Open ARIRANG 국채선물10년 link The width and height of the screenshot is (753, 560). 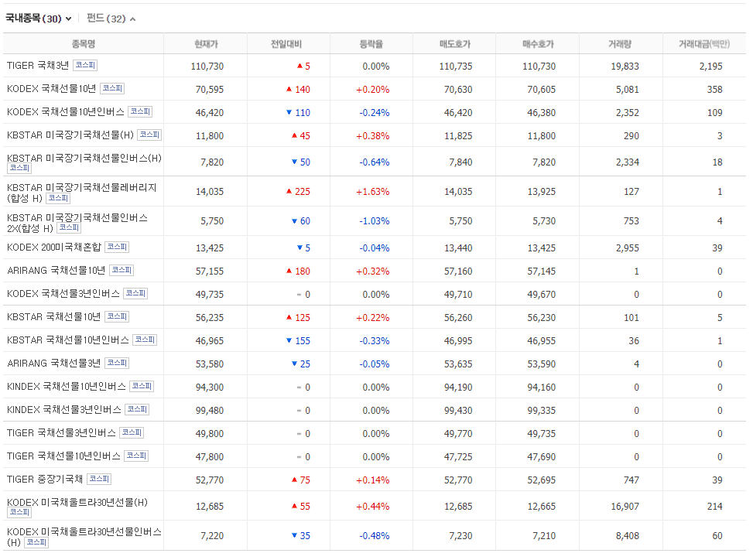56,271
